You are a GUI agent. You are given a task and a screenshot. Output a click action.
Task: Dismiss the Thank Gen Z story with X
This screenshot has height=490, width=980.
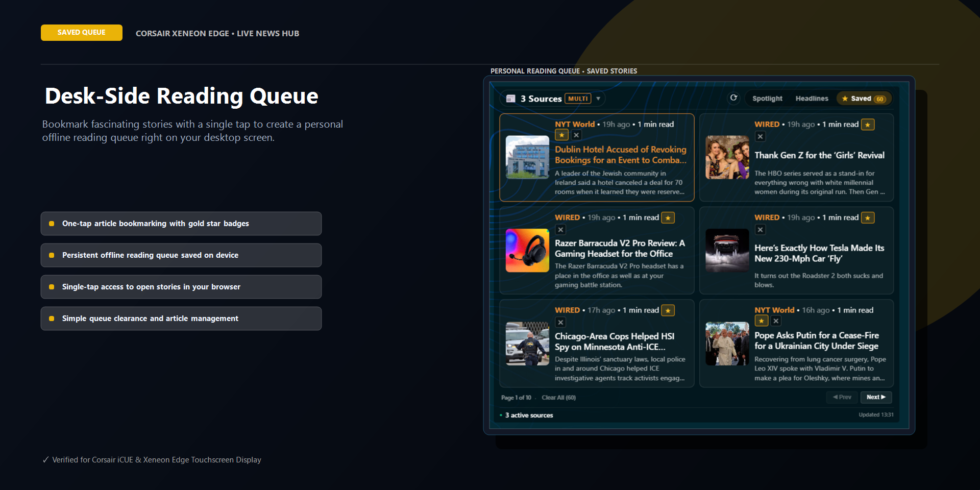[x=761, y=137]
